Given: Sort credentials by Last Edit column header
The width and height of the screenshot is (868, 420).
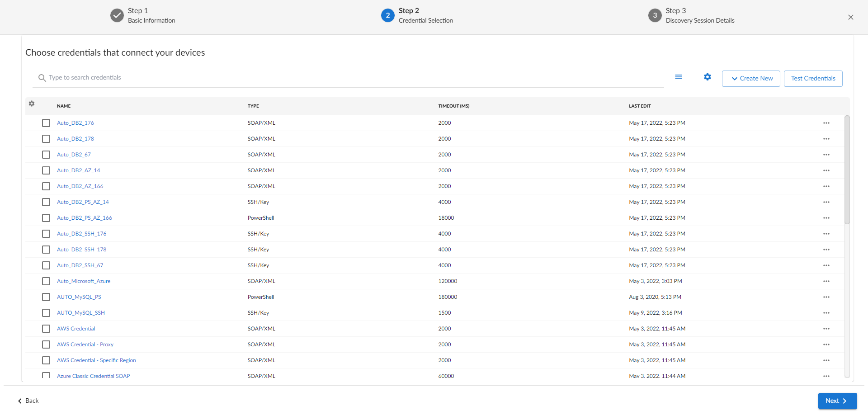Looking at the screenshot, I should (639, 106).
